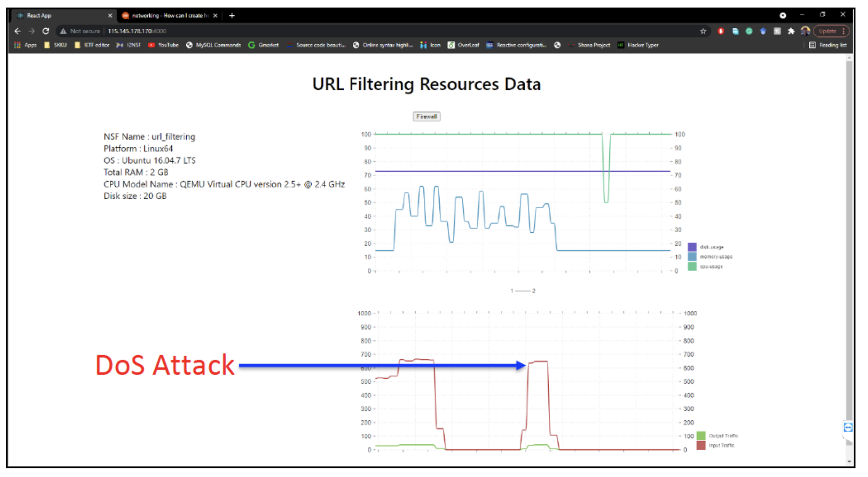Open the YouTube bookmark
868x477 pixels.
pyautogui.click(x=163, y=45)
